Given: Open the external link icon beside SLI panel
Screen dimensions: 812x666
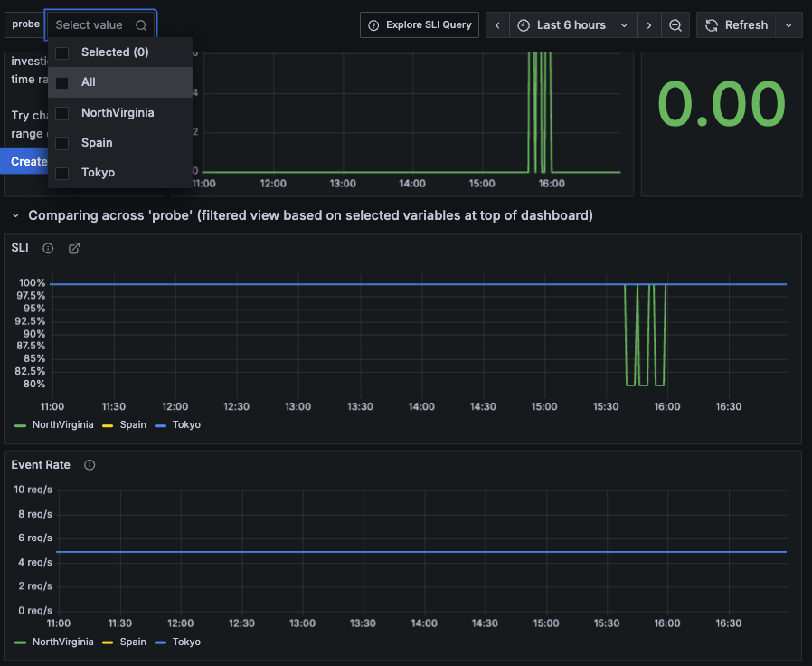Looking at the screenshot, I should (73, 247).
